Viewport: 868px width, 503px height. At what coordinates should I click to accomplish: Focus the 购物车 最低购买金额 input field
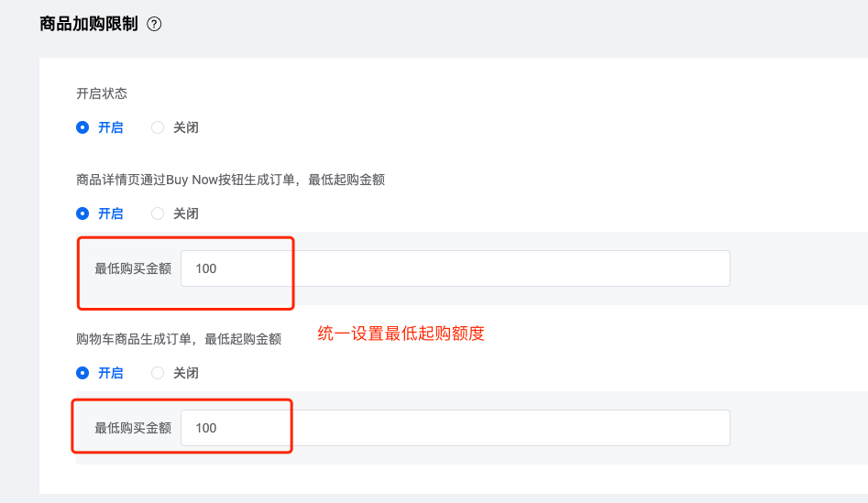(x=455, y=428)
